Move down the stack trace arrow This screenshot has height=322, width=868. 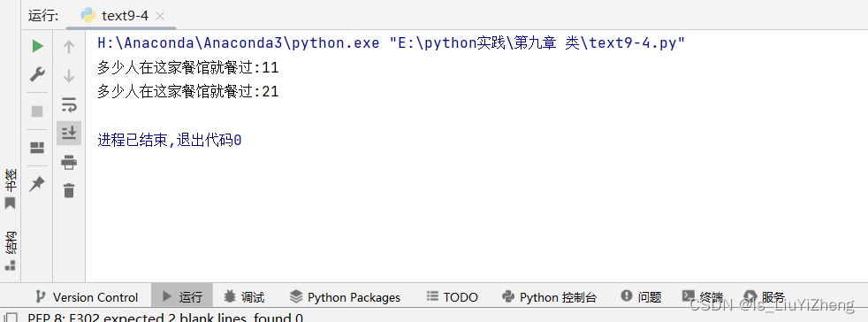69,75
